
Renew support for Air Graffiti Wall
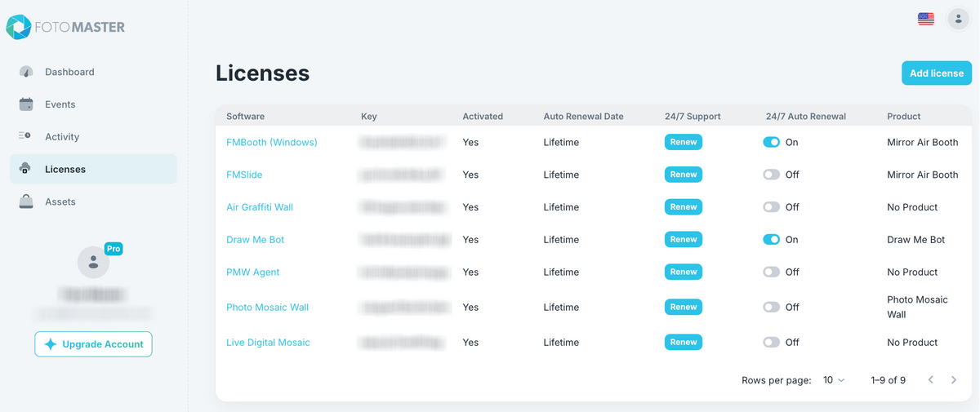(684, 207)
